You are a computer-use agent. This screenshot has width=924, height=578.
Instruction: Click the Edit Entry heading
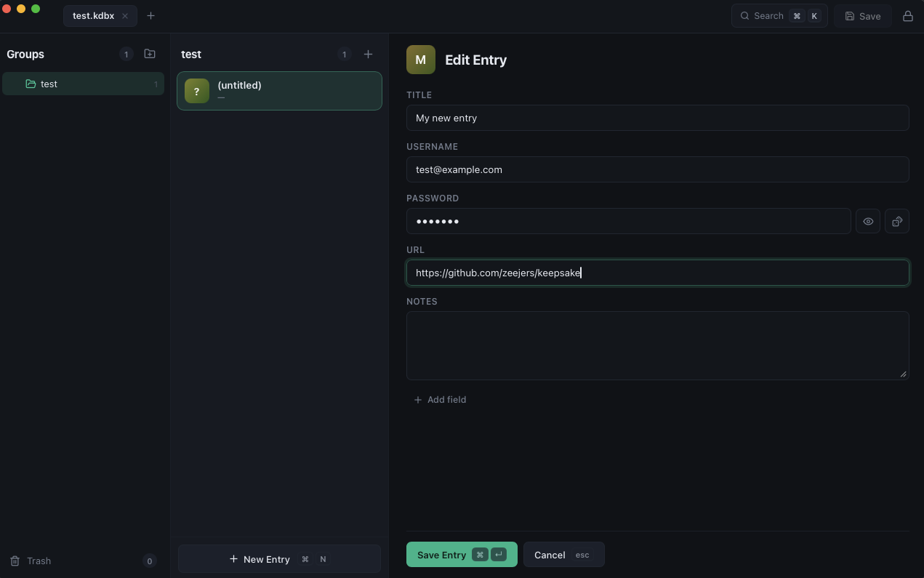(x=475, y=60)
